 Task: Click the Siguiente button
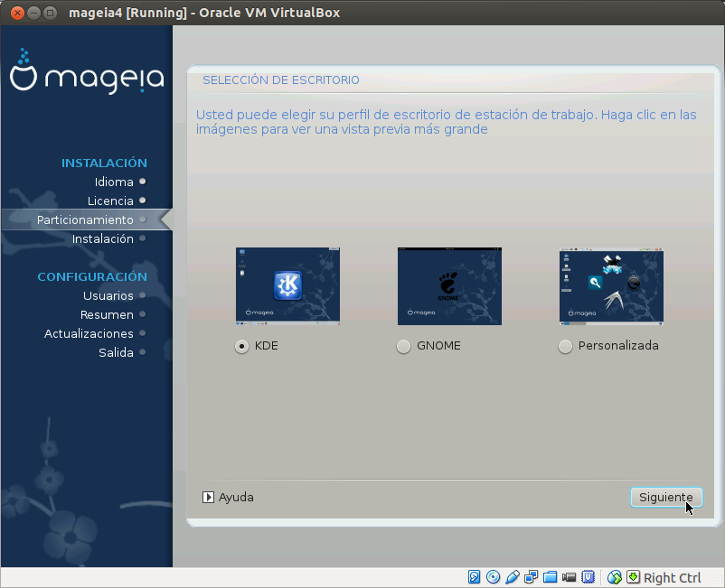click(x=665, y=497)
